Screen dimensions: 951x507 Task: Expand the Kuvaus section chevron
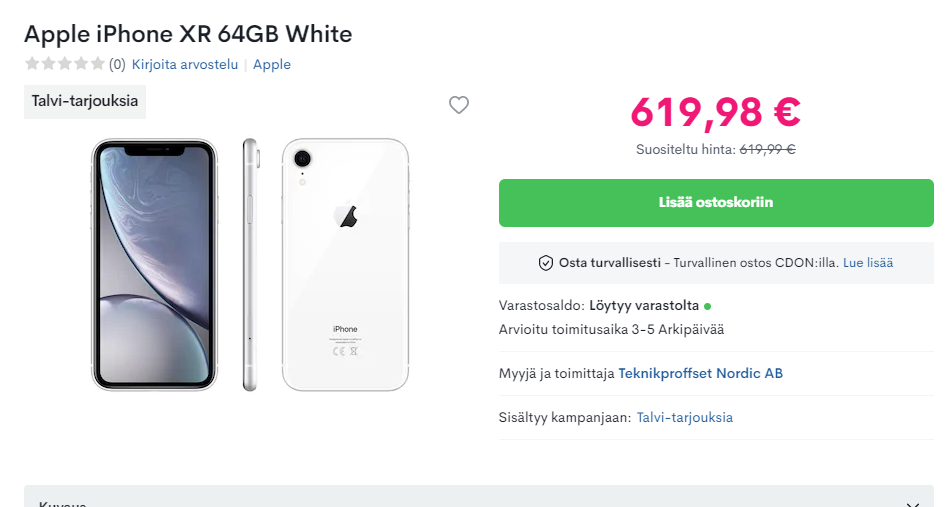pyautogui.click(x=911, y=503)
